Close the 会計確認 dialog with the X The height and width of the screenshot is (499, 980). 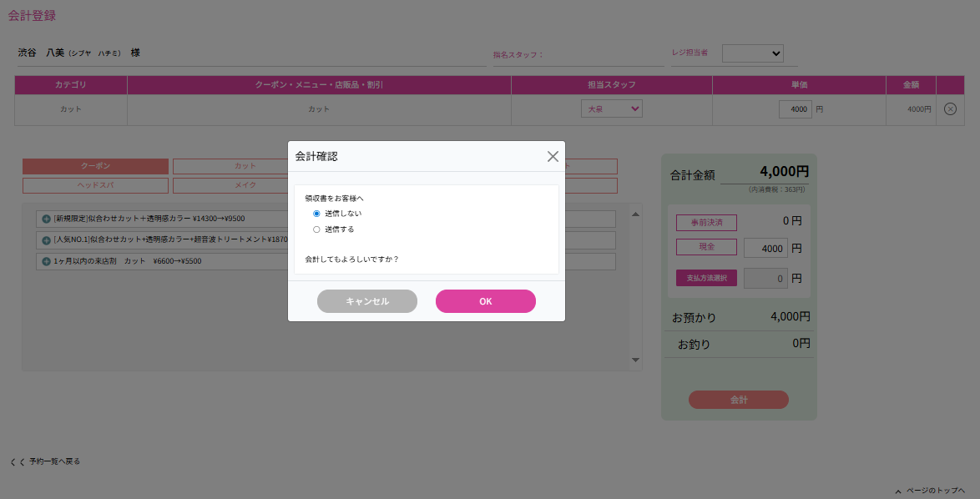(553, 156)
